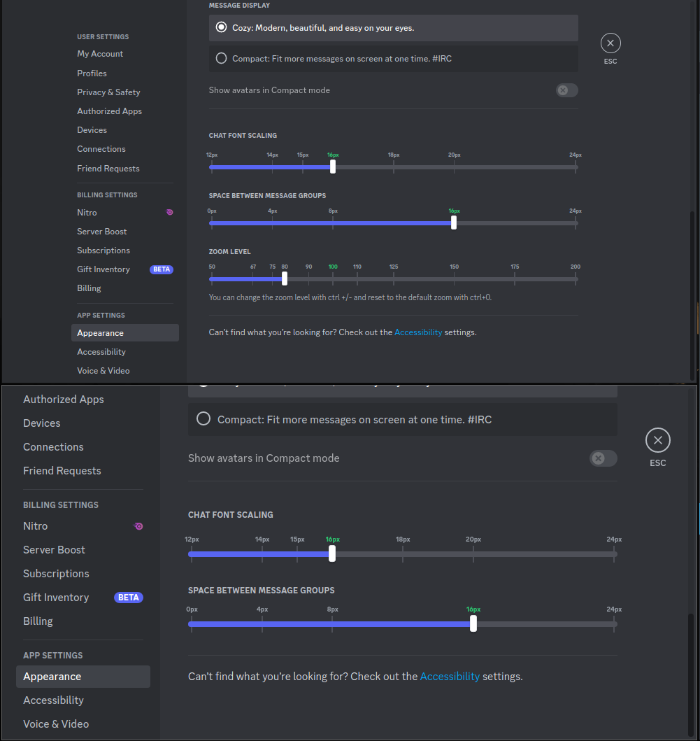
Task: Select Compact message display in lower window
Action: coord(402,420)
